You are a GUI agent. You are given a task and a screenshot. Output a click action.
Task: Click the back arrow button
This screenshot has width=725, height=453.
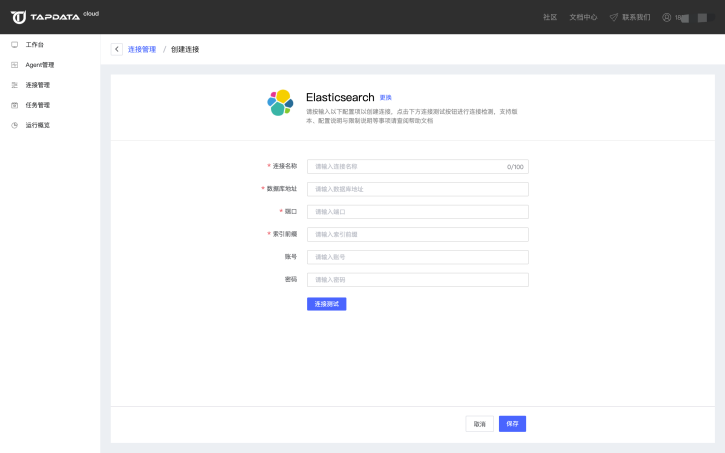(x=117, y=49)
